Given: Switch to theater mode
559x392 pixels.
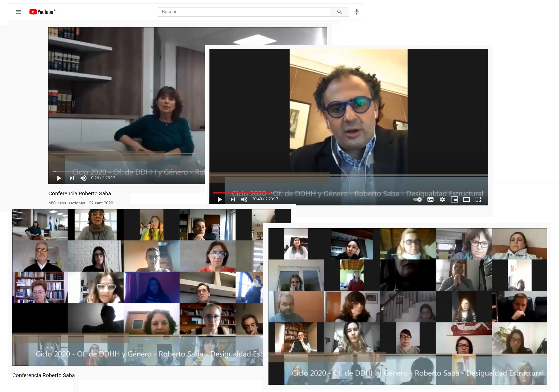Looking at the screenshot, I should click(x=466, y=200).
